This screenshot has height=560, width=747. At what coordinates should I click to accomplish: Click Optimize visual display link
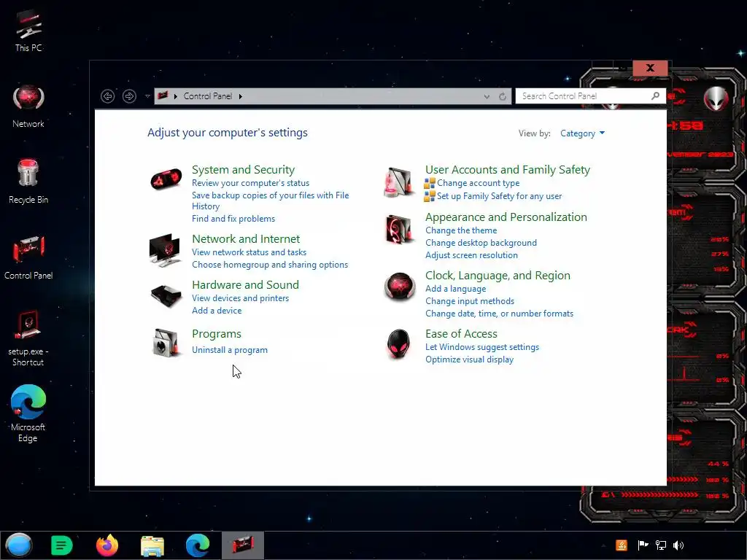pyautogui.click(x=469, y=359)
